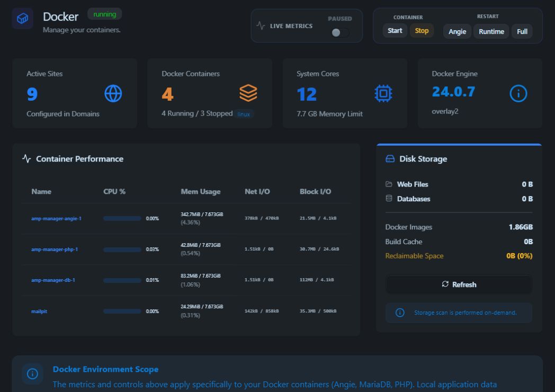Start the container

[x=395, y=31]
